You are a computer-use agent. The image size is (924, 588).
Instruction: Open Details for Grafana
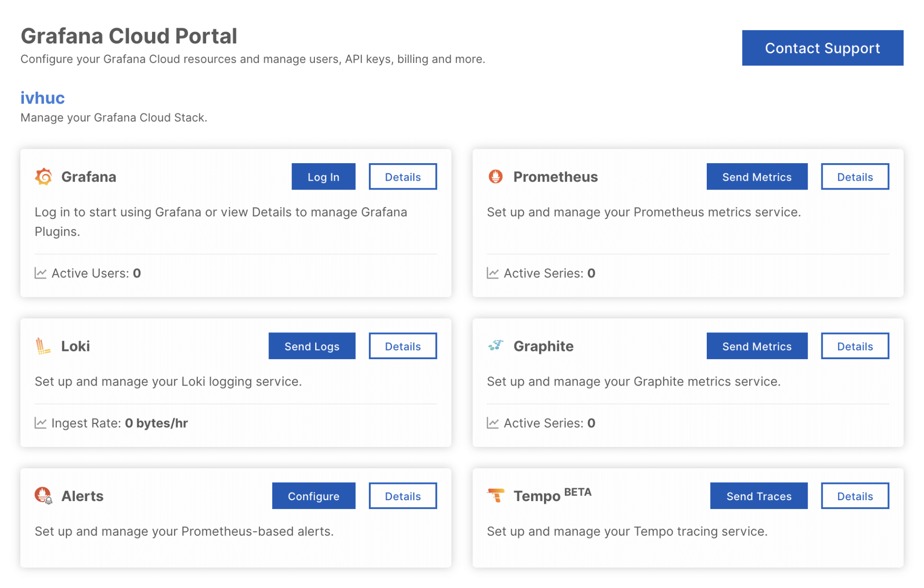click(x=403, y=177)
